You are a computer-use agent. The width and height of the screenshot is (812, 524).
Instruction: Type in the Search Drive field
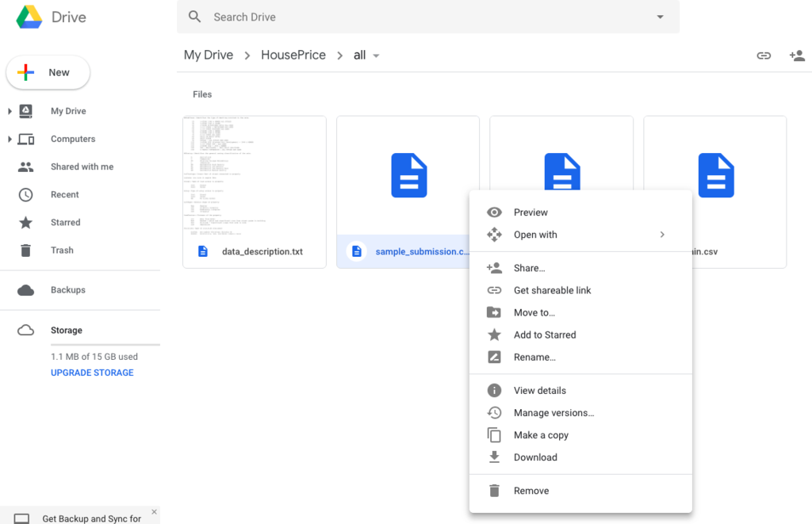tap(427, 17)
